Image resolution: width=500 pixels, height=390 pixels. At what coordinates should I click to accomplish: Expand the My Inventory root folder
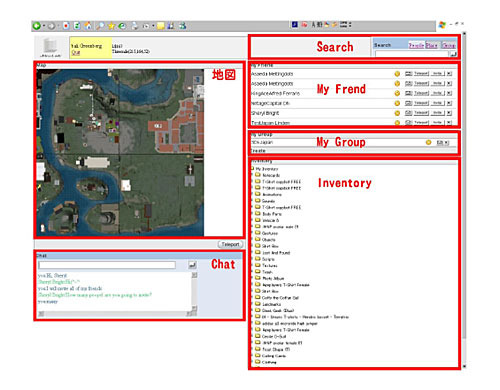253,169
